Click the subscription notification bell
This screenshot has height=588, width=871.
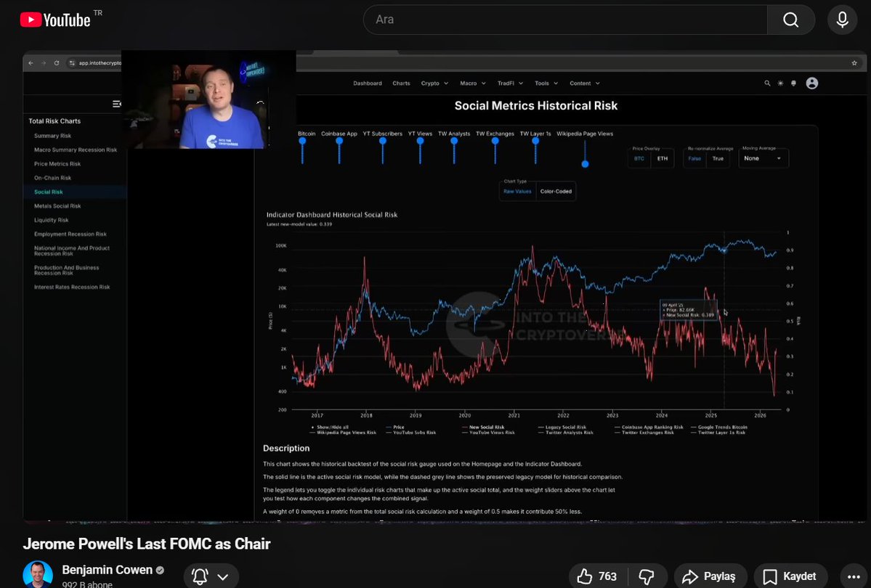coord(200,576)
